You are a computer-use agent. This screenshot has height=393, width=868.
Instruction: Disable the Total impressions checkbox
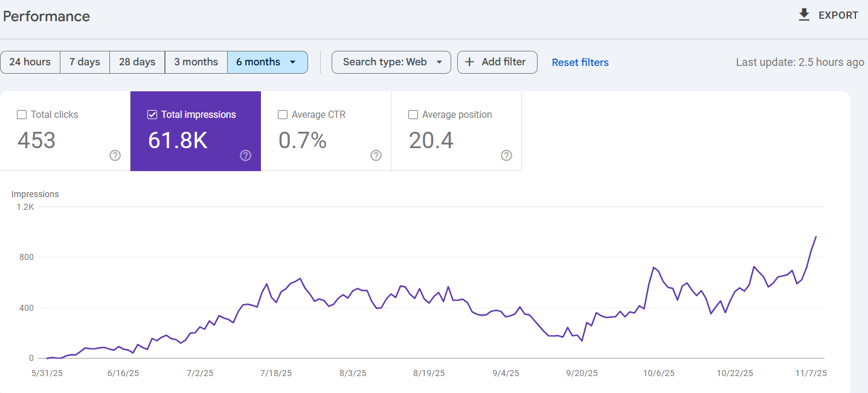click(x=152, y=114)
